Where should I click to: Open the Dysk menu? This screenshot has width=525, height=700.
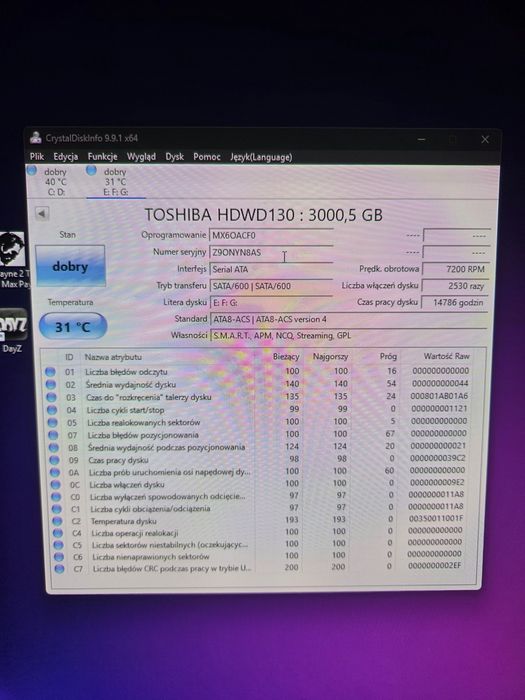(x=175, y=157)
